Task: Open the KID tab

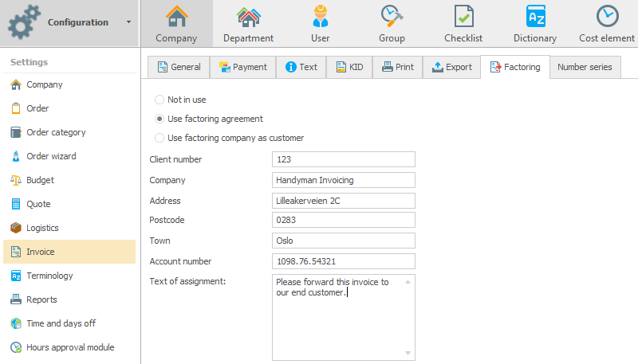Action: (x=349, y=67)
